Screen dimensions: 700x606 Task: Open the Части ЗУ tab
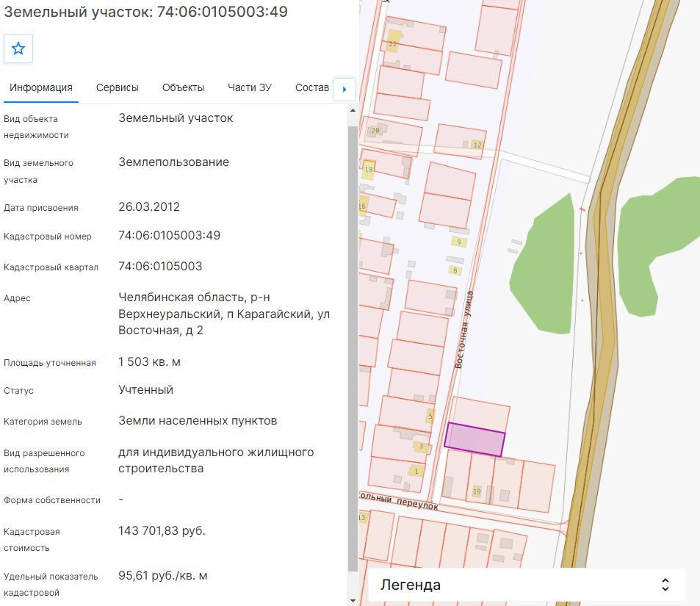[250, 87]
